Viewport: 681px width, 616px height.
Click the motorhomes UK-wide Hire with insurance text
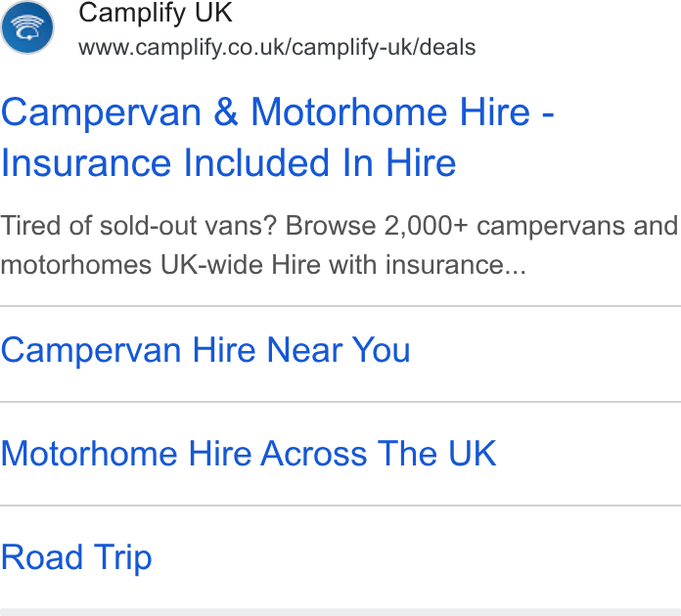tap(263, 264)
